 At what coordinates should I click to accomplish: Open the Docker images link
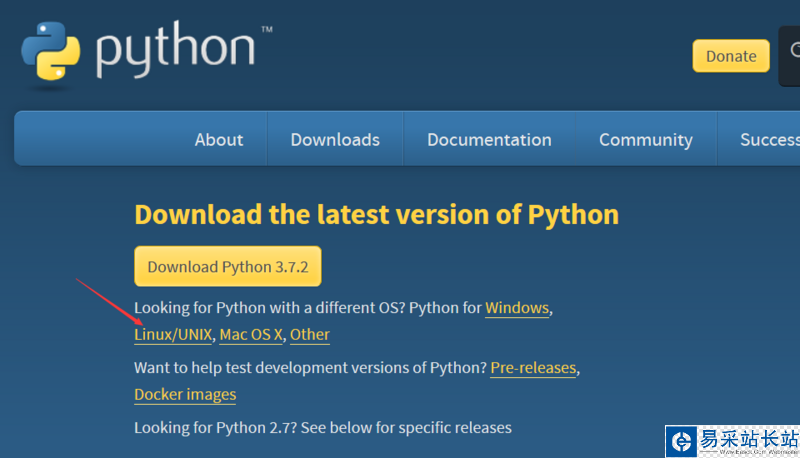coord(185,394)
